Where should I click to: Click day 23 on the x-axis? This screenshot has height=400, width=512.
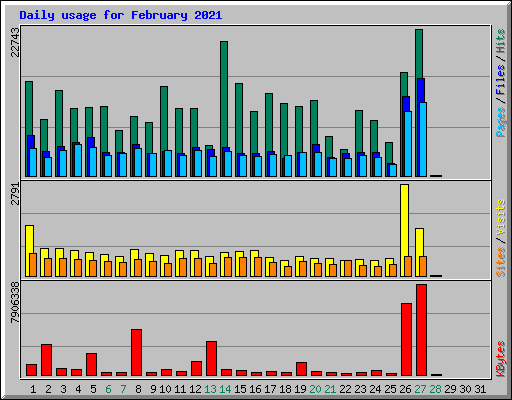tap(360, 389)
